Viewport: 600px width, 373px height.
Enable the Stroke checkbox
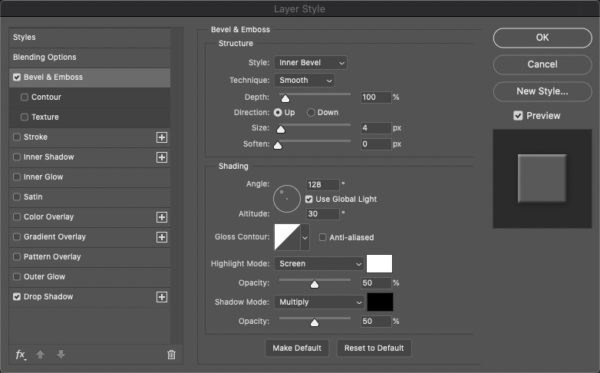click(17, 137)
